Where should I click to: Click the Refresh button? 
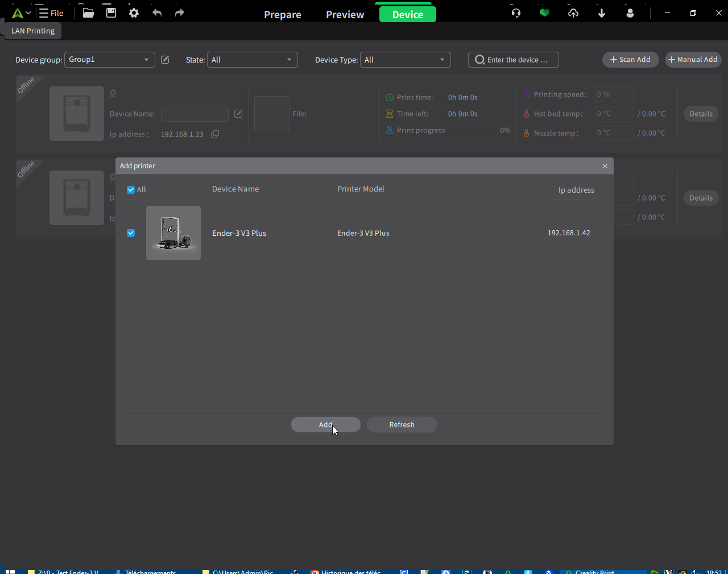(x=402, y=425)
